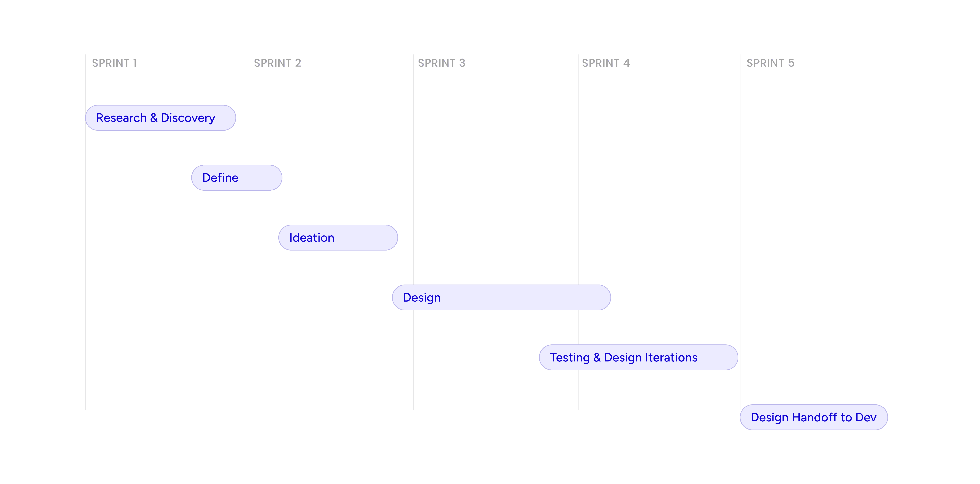The image size is (980, 484).
Task: Select the Sprint 2 vertical gridline
Action: (x=248, y=304)
